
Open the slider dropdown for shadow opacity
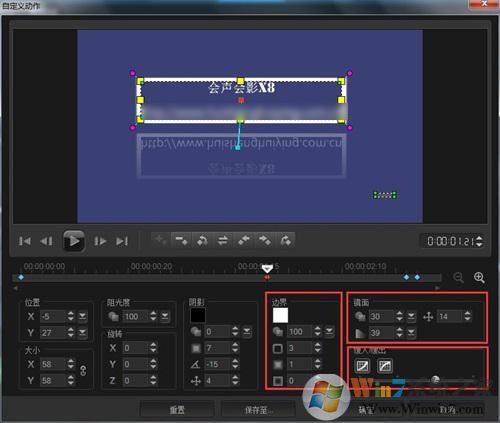(x=247, y=331)
